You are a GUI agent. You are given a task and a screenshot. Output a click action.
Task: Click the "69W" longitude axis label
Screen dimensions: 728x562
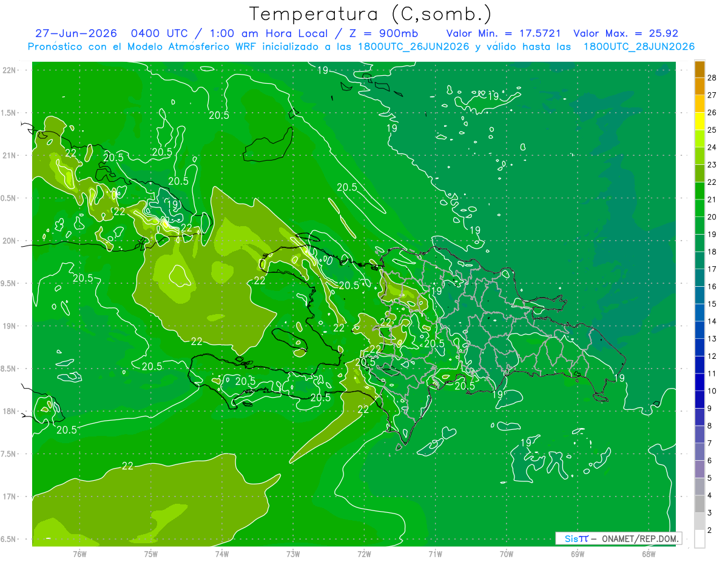(578, 554)
